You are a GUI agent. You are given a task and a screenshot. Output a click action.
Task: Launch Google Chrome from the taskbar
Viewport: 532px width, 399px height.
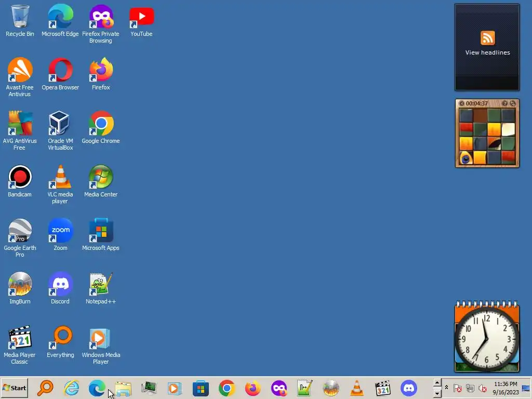(x=227, y=388)
